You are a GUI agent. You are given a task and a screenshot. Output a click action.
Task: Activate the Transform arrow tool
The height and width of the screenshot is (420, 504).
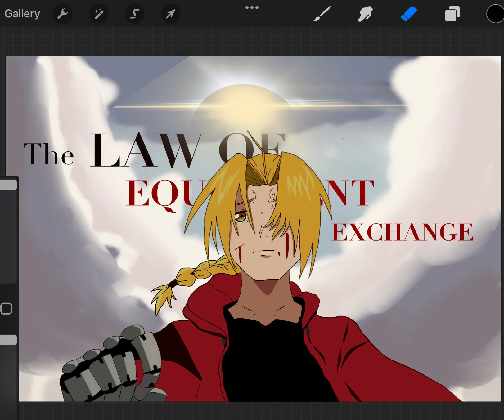pos(170,14)
